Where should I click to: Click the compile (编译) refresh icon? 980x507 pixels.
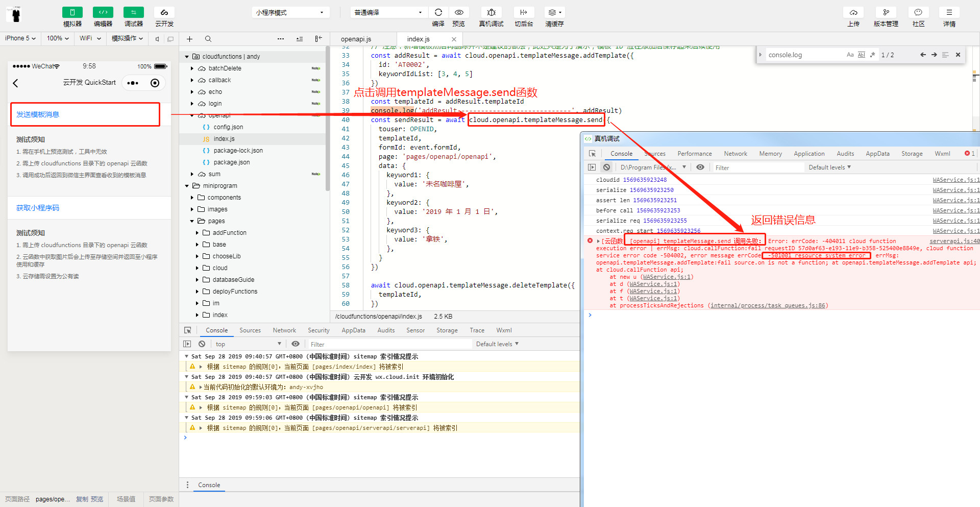(438, 12)
